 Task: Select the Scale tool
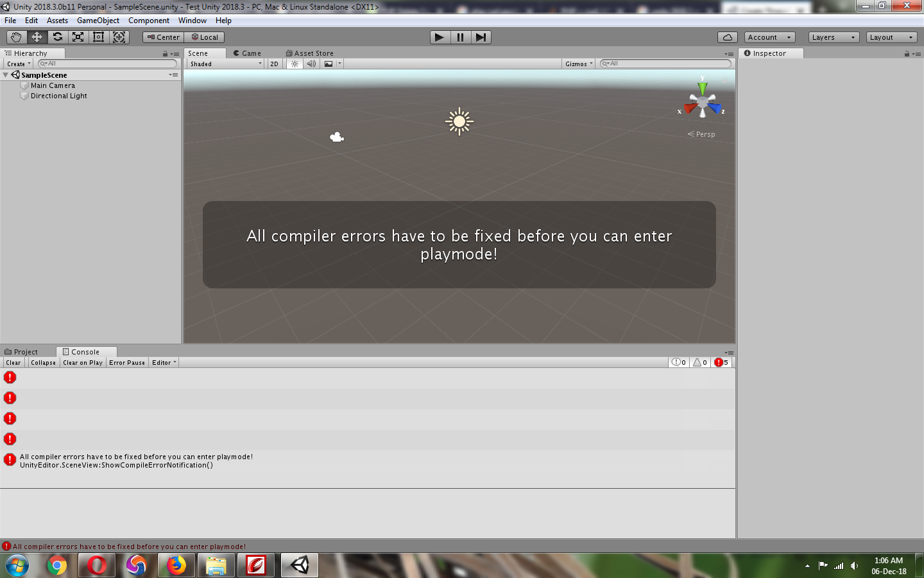78,37
